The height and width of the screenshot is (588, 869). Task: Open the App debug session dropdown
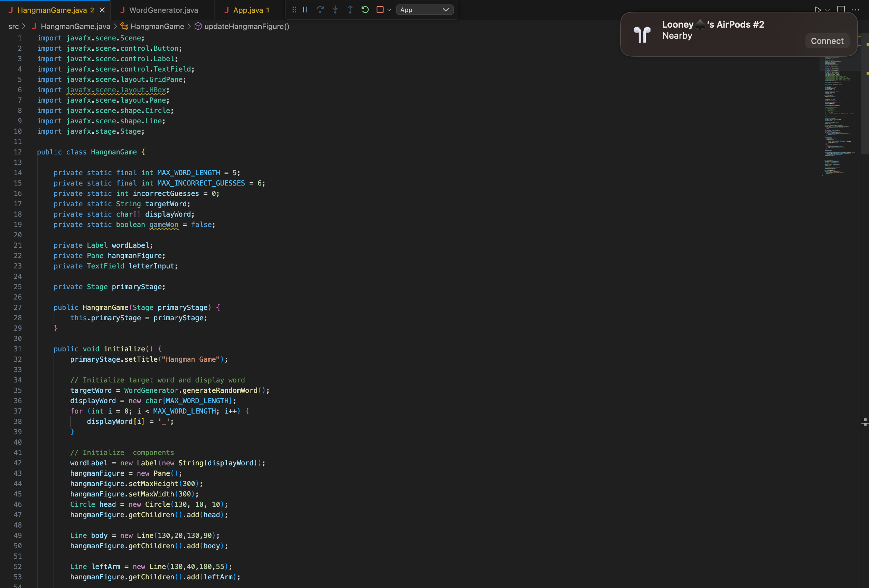(424, 10)
